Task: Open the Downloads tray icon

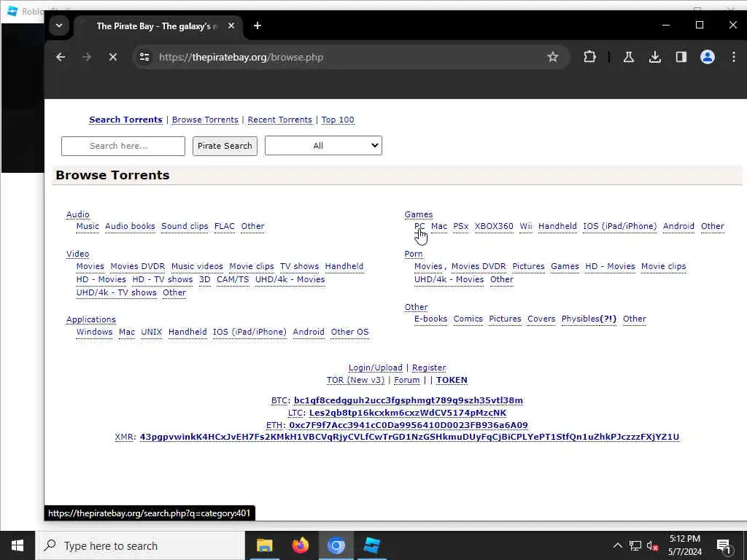Action: click(x=655, y=57)
